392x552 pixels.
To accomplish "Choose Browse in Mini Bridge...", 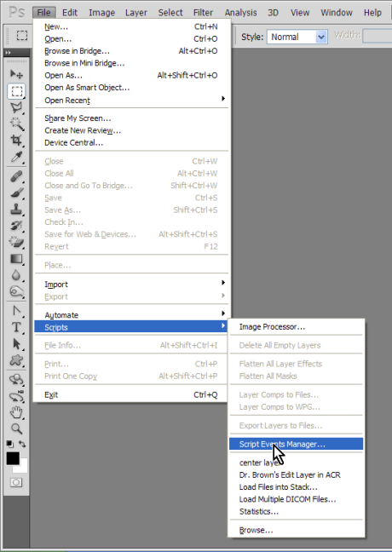I will click(x=131, y=63).
